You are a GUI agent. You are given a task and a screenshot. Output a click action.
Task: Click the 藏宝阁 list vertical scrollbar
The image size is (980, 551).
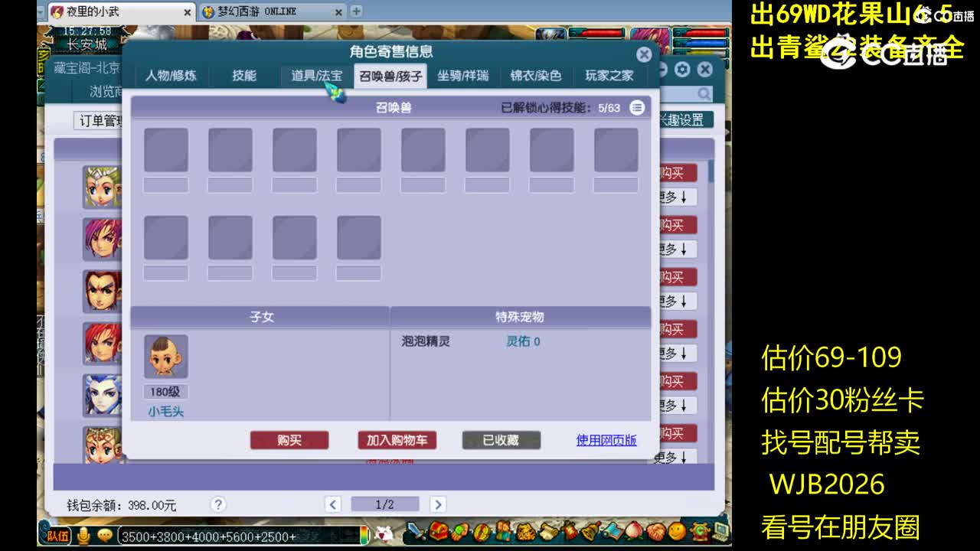point(711,172)
